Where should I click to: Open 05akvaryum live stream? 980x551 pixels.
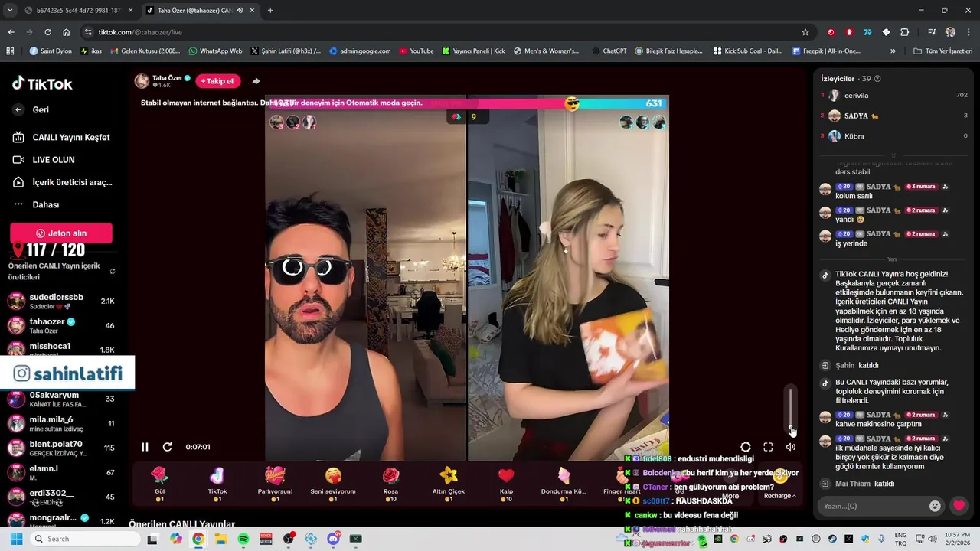[x=61, y=399]
